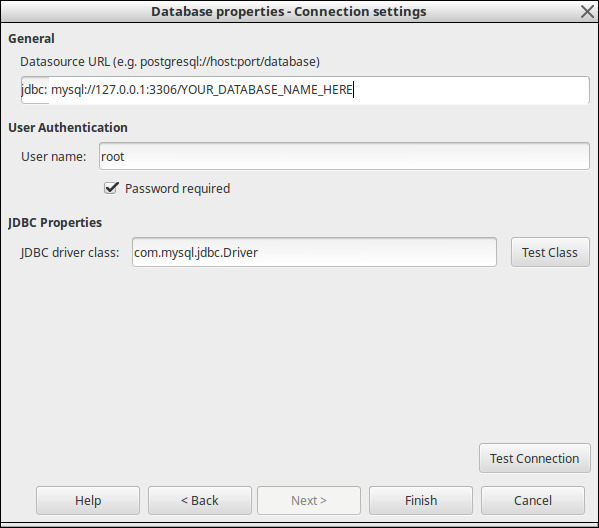
Task: Click the JDBC driver class: label
Action: click(70, 253)
